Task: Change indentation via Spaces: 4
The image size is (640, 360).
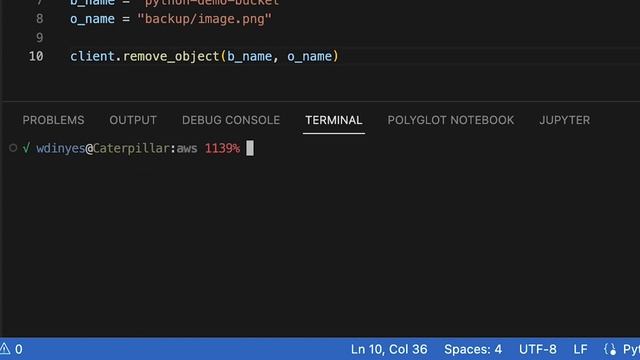Action: tap(473, 349)
